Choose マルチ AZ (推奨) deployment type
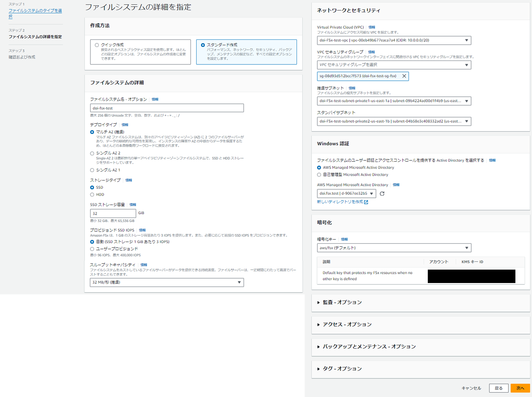This screenshot has height=397, width=532. [92, 132]
